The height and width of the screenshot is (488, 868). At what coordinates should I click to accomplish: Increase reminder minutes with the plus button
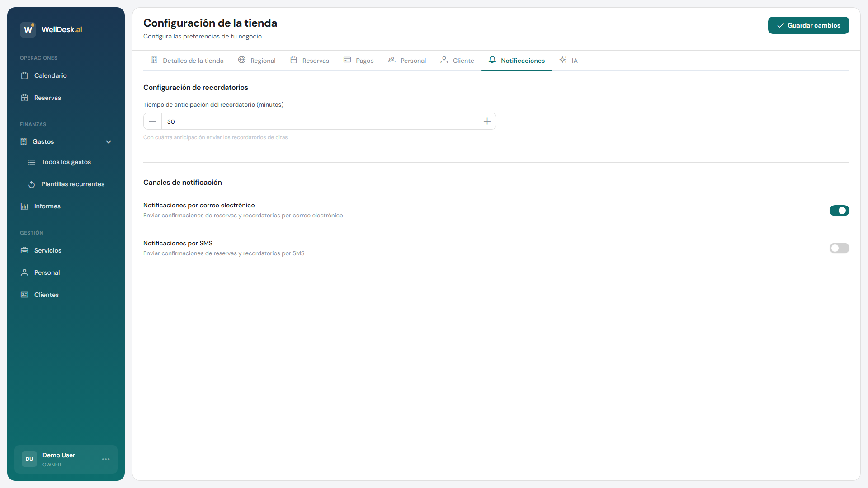(487, 121)
